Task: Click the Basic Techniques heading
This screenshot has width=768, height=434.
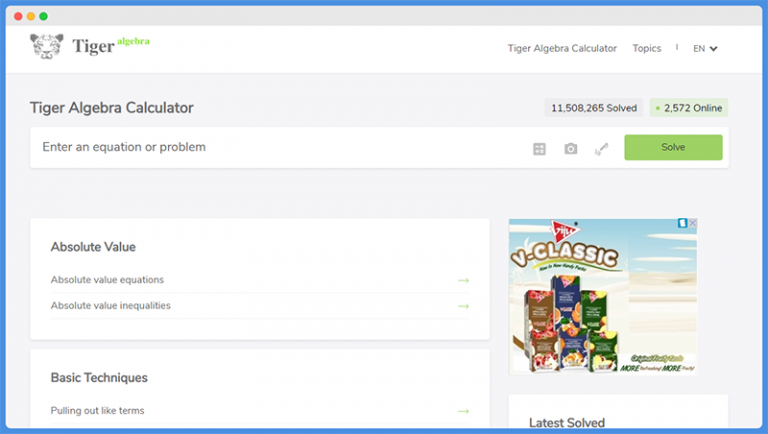Action: point(99,378)
